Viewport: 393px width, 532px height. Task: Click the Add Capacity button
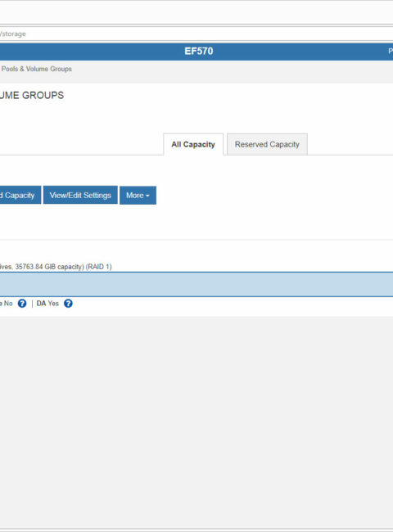click(20, 195)
